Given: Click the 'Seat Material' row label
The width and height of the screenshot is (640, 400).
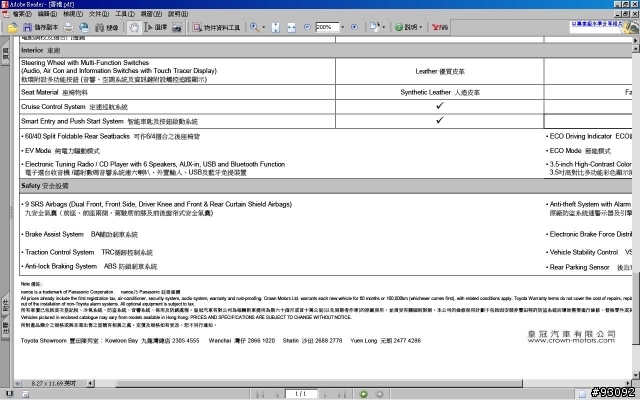Looking at the screenshot, I should click(40, 92).
